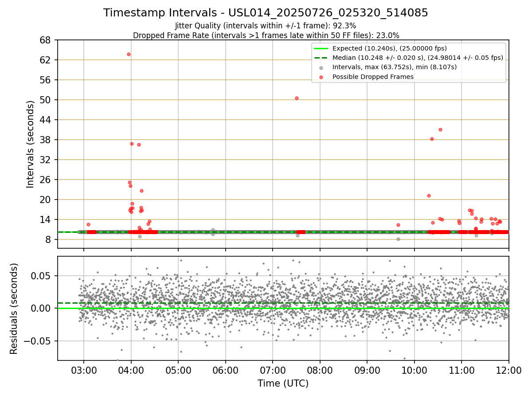The image size is (532, 399).
Task: Click the plot title 'Timestamp Intervals - USL014_20250726_025320_514085'
Action: [266, 13]
